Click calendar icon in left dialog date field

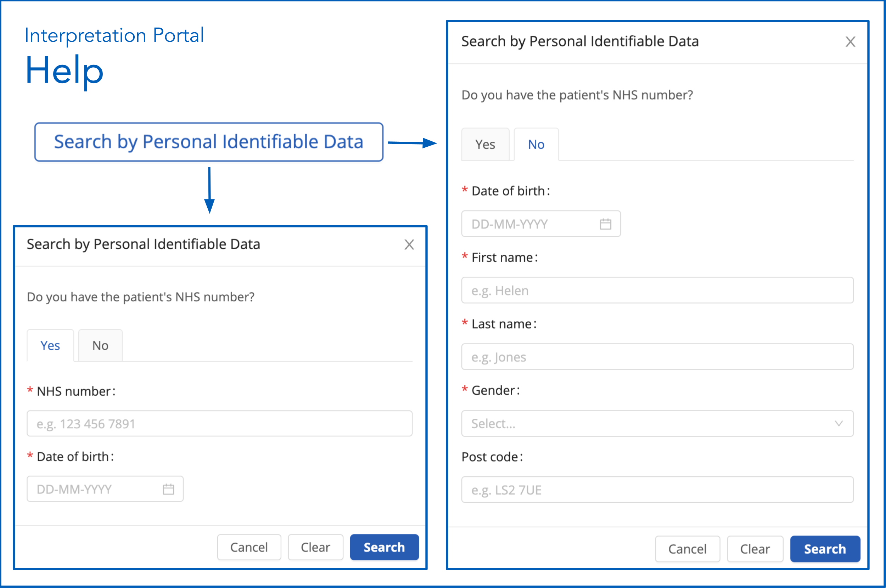[168, 489]
